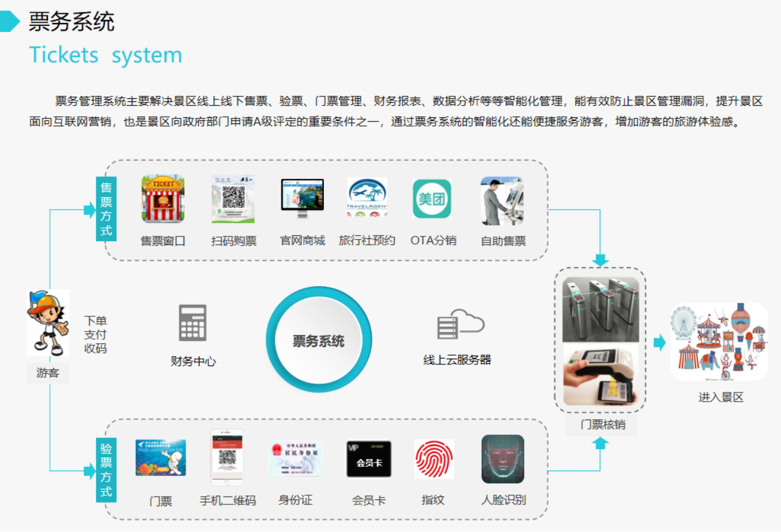Click the ticket booth icon above 售票窗口
Screen dimensions: 781x532
point(163,199)
